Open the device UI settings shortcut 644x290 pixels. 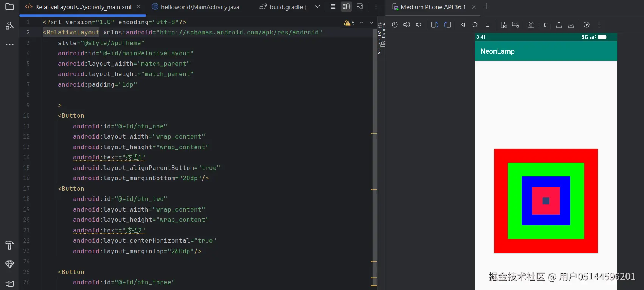click(x=503, y=25)
